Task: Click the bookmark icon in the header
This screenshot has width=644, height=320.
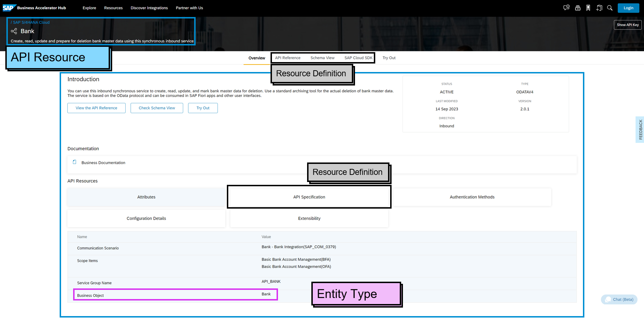Action: 588,7
